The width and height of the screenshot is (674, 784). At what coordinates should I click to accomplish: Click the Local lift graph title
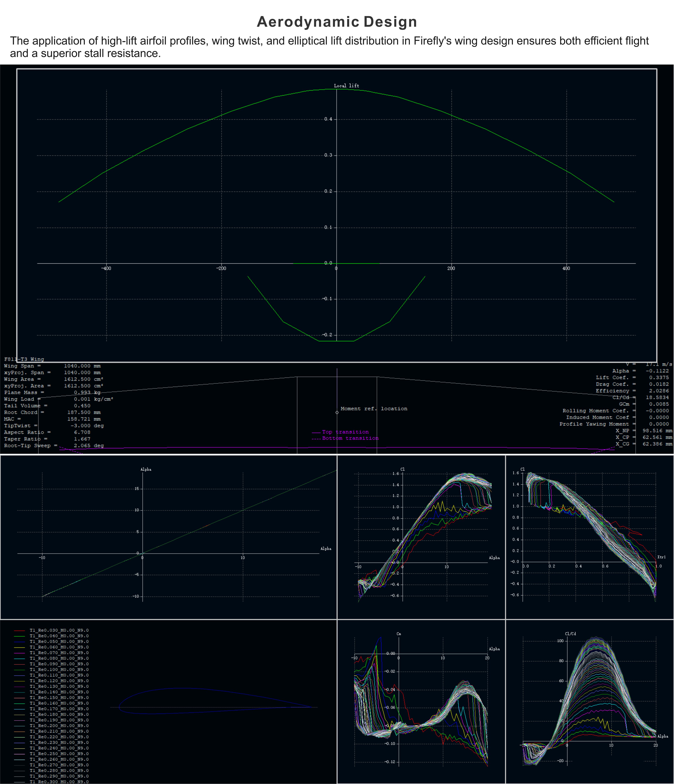(x=346, y=86)
